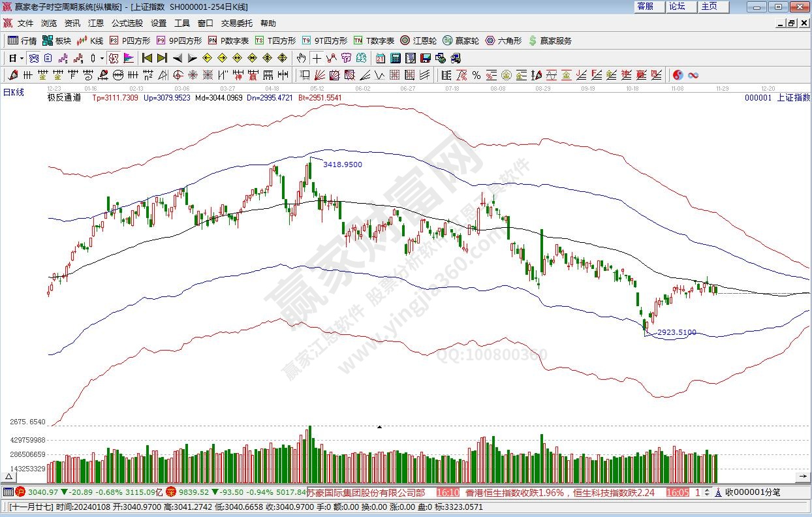Click the 3418.9500 high price label
This screenshot has height=517, width=812.
343,164
